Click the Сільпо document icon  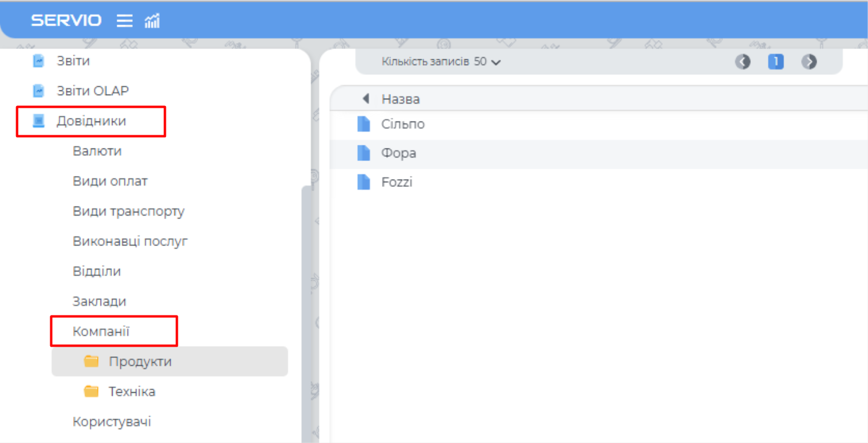click(x=363, y=124)
